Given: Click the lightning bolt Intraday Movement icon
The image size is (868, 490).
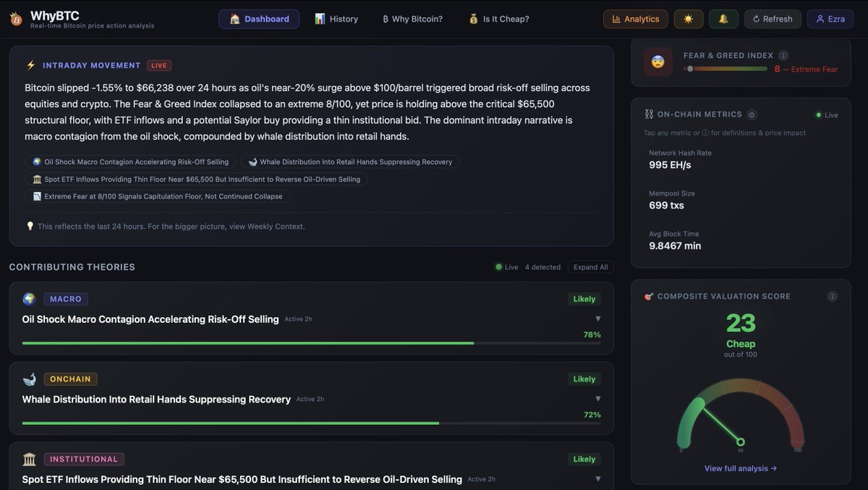Looking at the screenshot, I should [30, 65].
